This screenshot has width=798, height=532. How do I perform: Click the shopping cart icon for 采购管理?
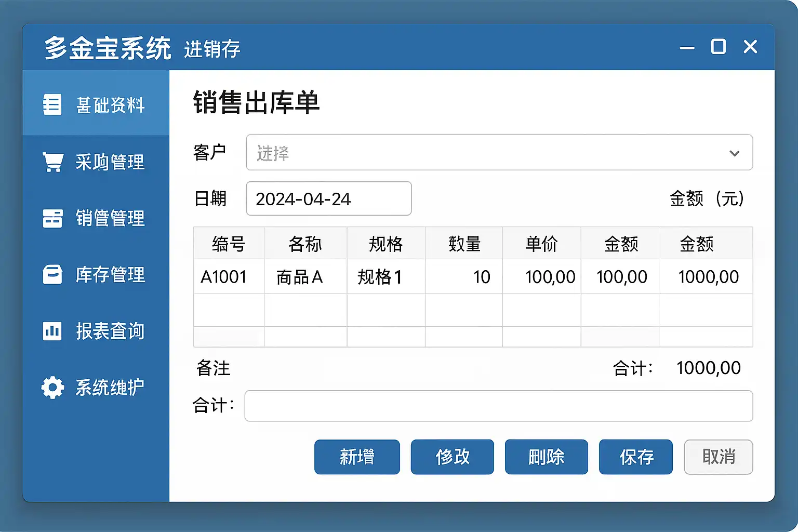tap(52, 162)
